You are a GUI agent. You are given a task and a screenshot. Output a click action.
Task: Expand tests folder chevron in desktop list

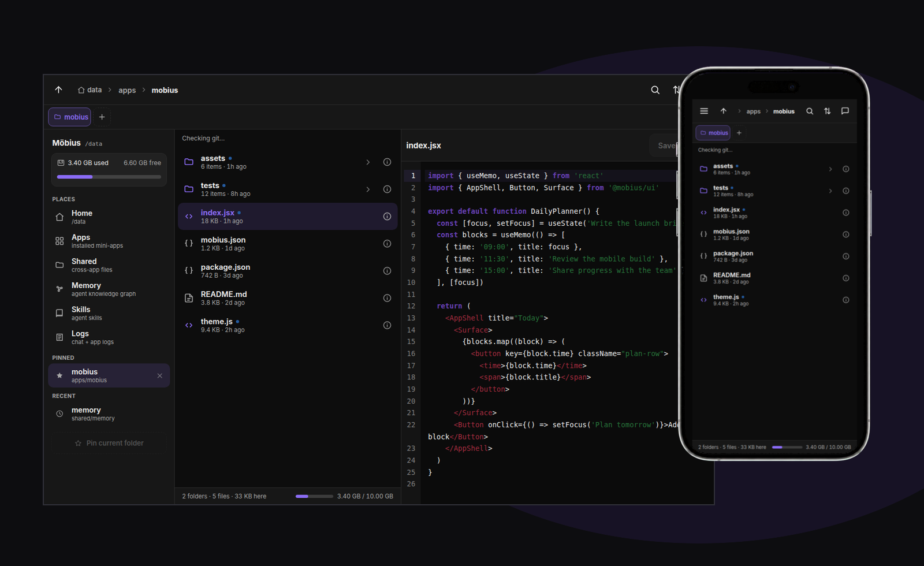click(368, 189)
